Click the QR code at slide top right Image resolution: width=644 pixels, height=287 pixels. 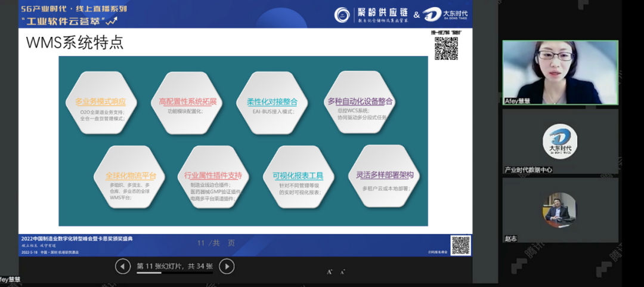(x=446, y=48)
